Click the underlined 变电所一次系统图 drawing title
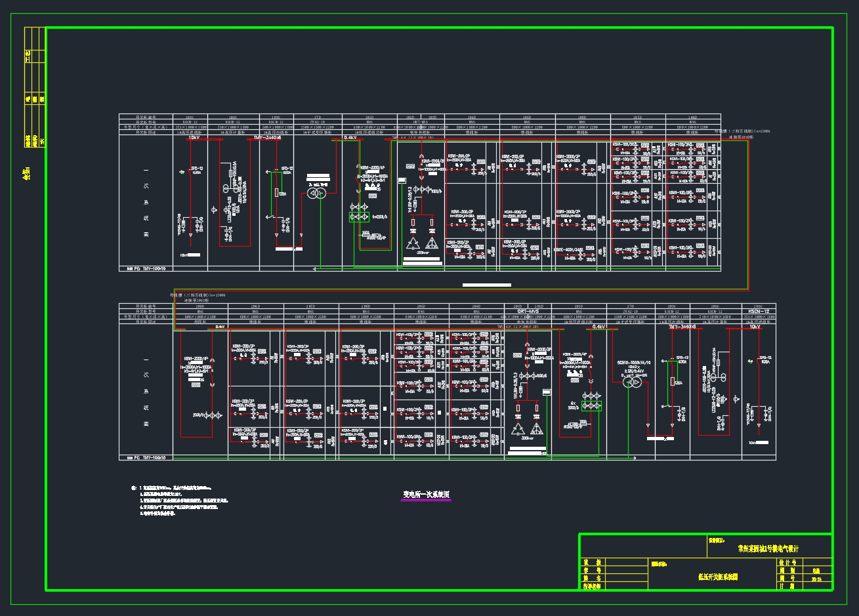 [427, 495]
